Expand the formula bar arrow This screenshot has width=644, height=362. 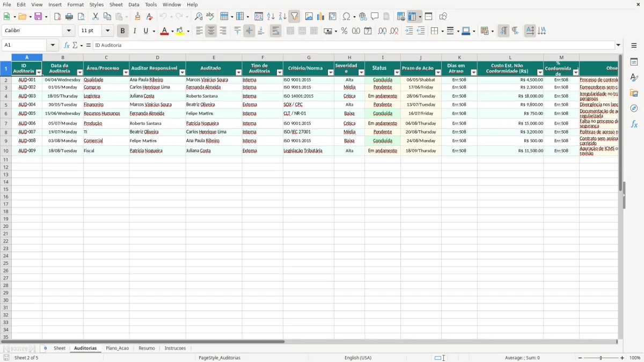coord(618,46)
